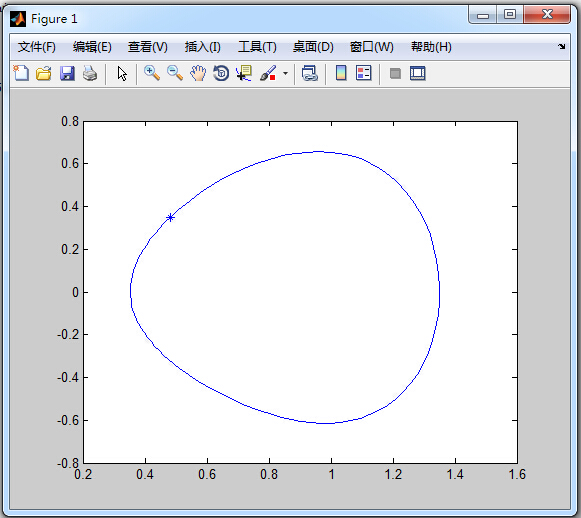Open the 工具(T) menu
581x518 pixels.
(x=257, y=47)
